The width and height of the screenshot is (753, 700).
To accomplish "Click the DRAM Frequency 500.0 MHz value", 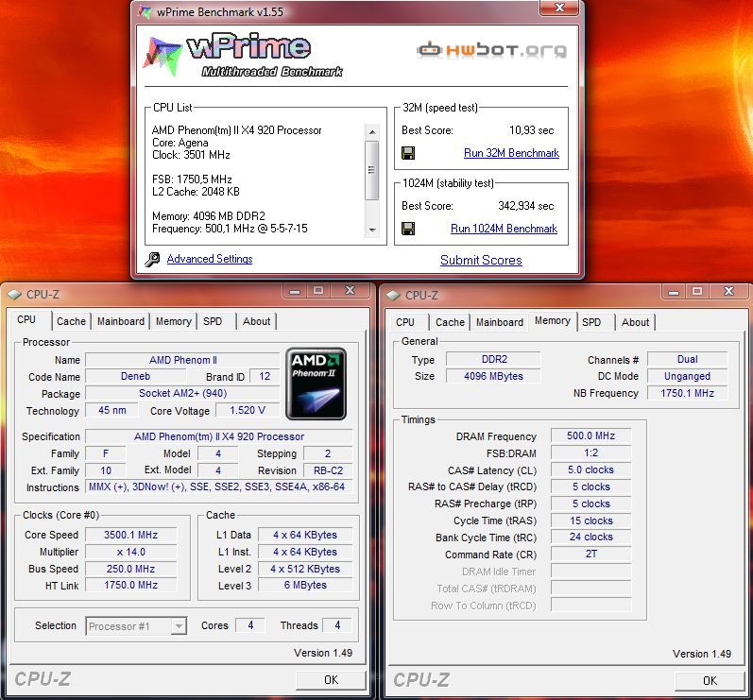I will (590, 435).
